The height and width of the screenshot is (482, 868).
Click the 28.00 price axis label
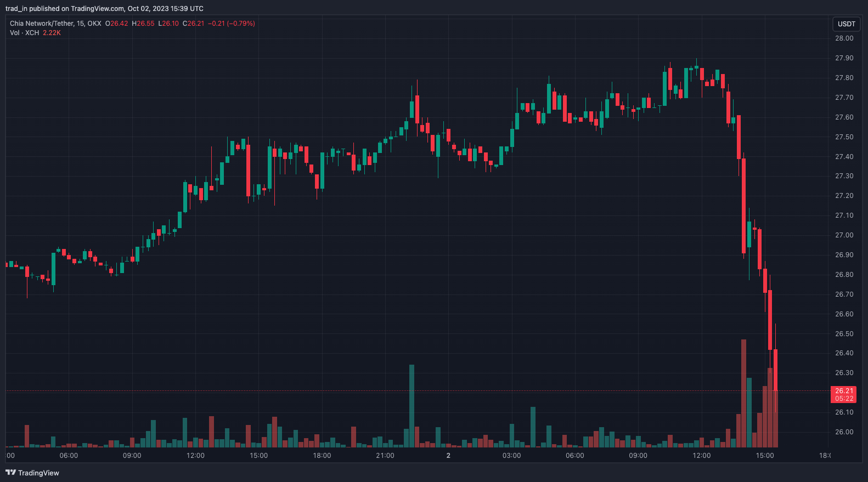pos(844,38)
